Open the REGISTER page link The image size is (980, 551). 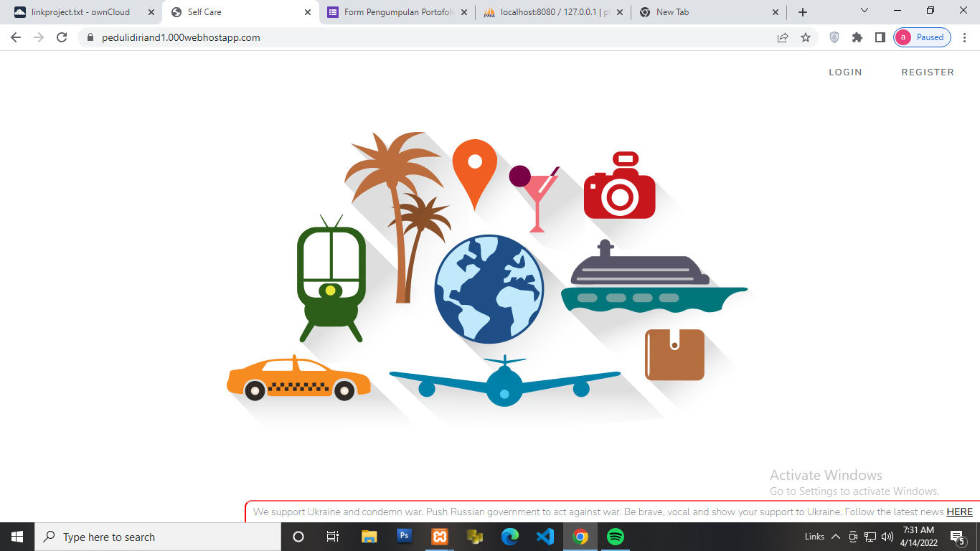pyautogui.click(x=927, y=72)
